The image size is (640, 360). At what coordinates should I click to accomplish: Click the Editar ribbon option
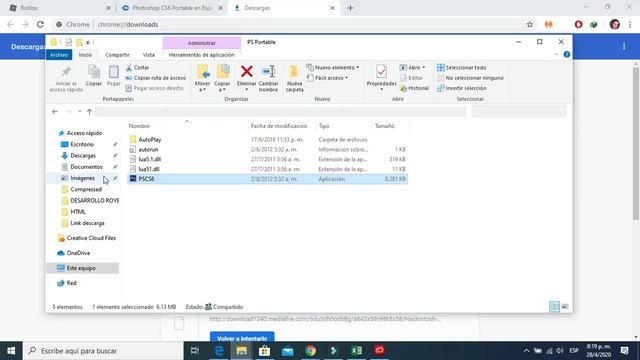pos(411,78)
